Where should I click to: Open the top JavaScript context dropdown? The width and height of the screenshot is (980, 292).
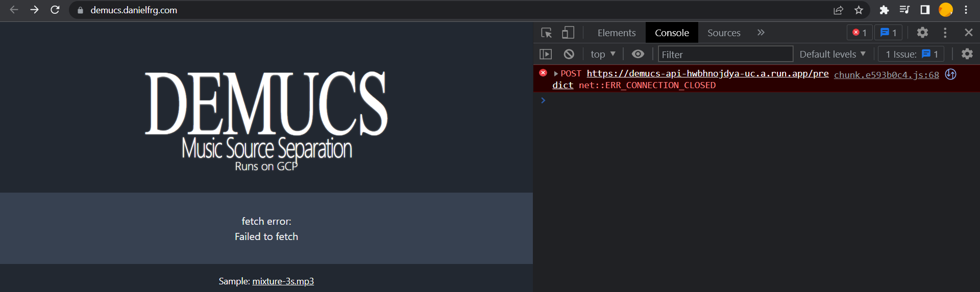(x=603, y=54)
